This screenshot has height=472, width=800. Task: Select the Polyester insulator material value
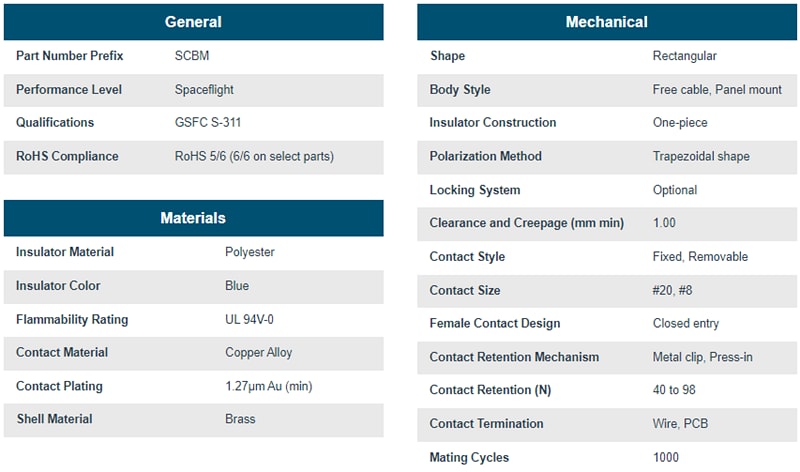pyautogui.click(x=250, y=252)
